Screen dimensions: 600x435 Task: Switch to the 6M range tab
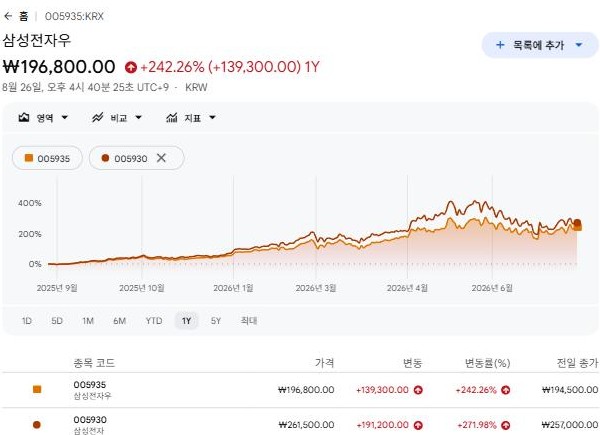pyautogui.click(x=119, y=321)
